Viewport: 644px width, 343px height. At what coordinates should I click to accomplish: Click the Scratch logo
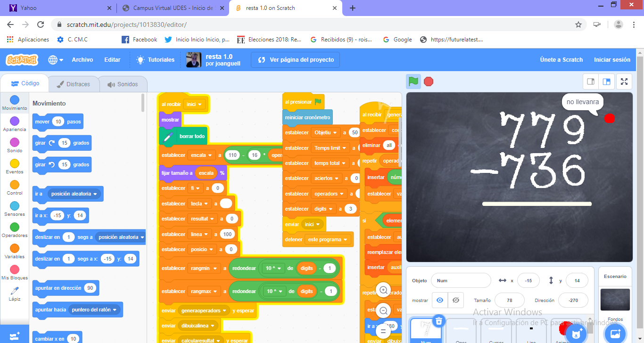[22, 60]
